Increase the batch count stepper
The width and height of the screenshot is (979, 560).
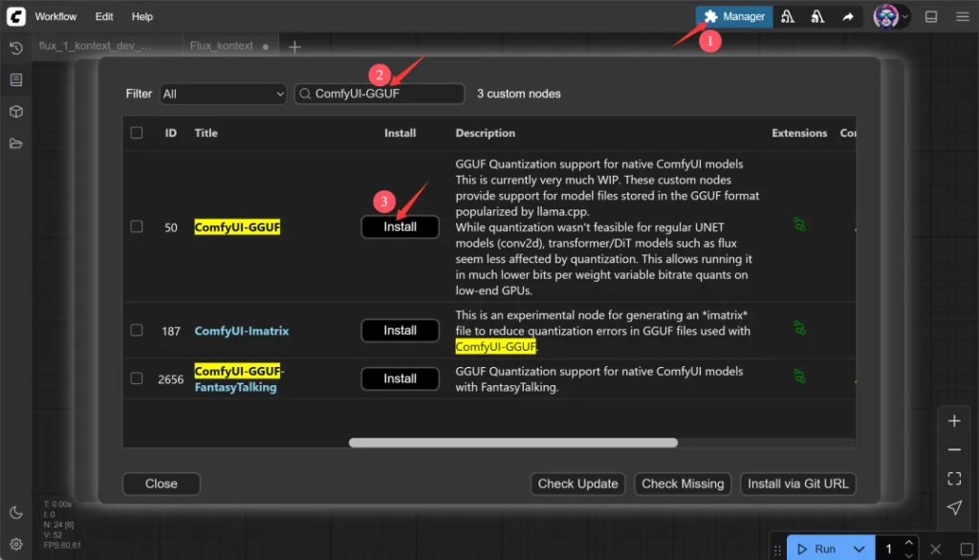point(908,543)
